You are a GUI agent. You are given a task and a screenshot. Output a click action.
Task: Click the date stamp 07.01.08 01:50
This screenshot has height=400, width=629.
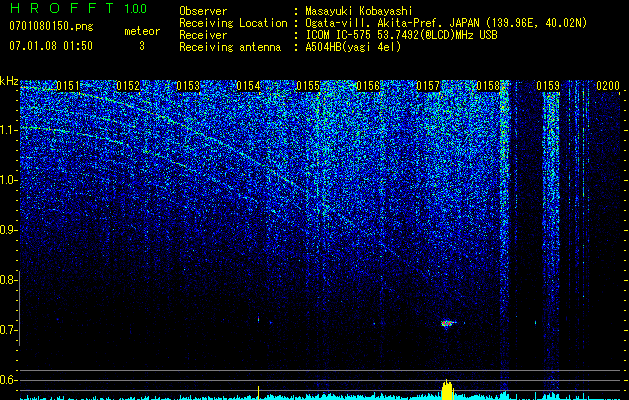coord(51,45)
